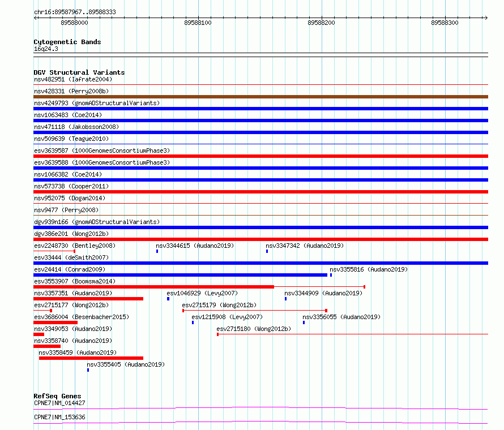Click esv24414 (Conrad2009) label
Screen dimensions: 504x430
(x=70, y=269)
